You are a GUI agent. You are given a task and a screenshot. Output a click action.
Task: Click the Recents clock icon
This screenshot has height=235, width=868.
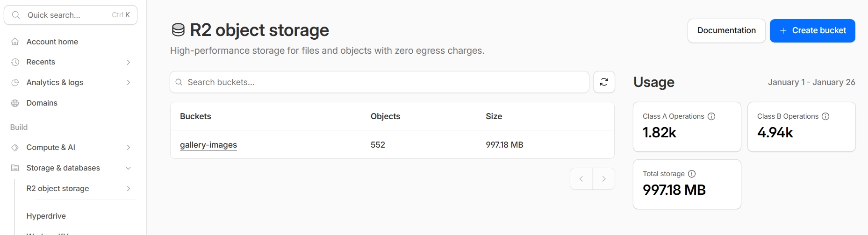(x=15, y=62)
